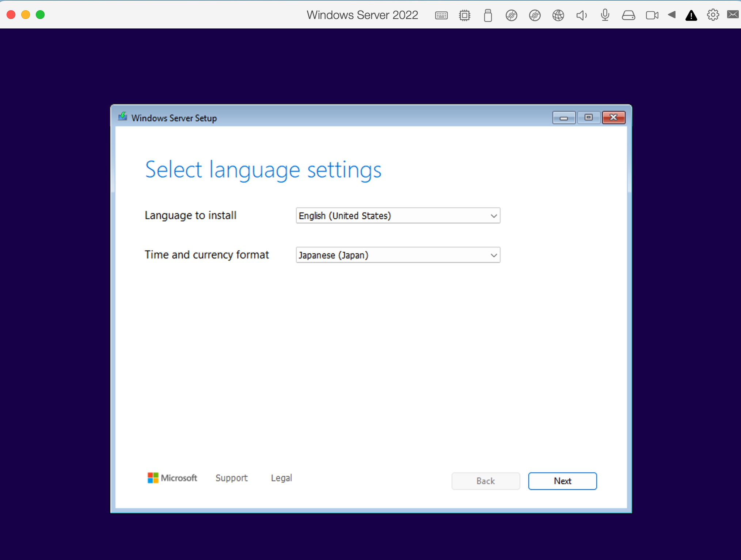The image size is (741, 560).
Task: Click the USB device icon
Action: click(x=488, y=15)
